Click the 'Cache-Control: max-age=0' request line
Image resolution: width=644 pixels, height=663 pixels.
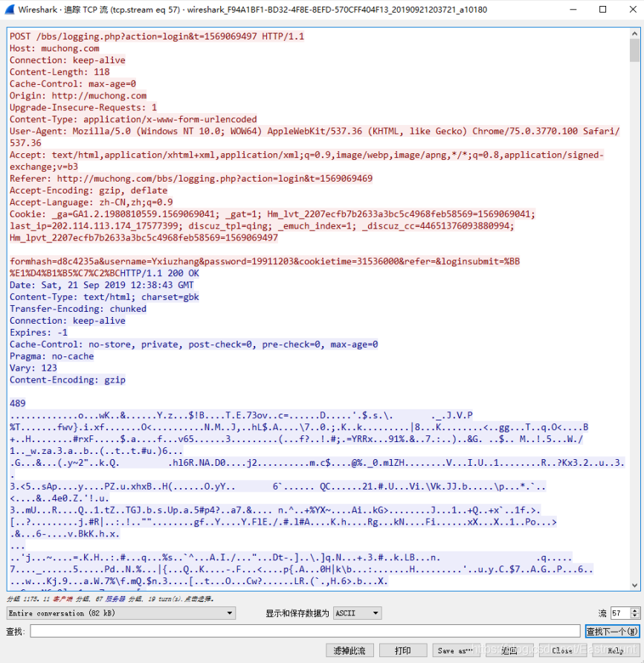[73, 84]
